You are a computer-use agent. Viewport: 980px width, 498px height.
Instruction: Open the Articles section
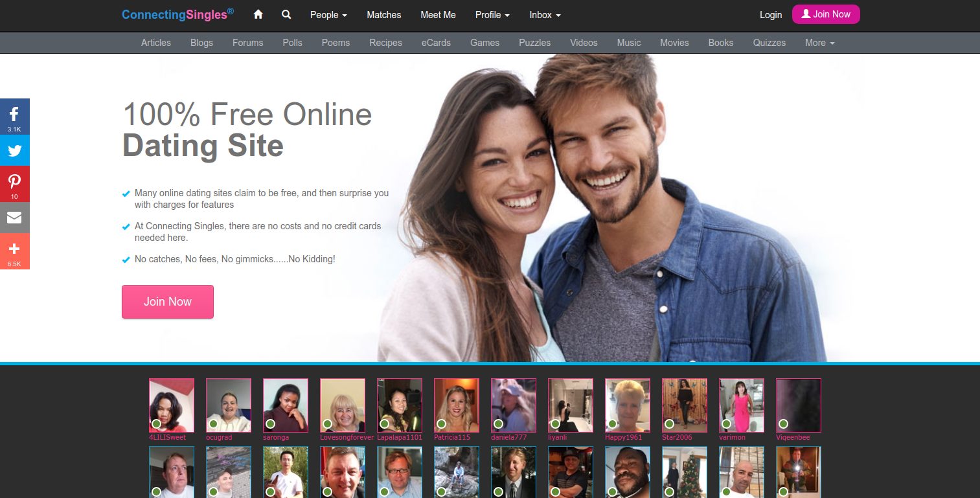point(156,43)
